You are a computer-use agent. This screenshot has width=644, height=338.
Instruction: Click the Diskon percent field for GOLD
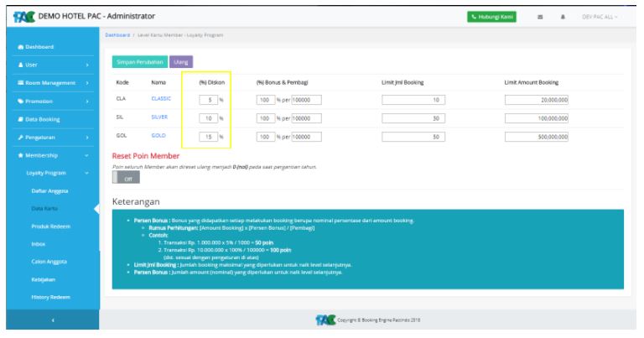(x=208, y=137)
